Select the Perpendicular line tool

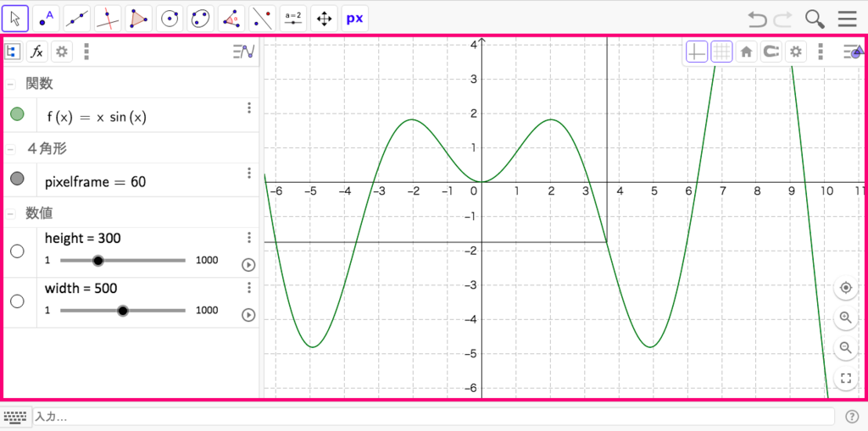pos(108,19)
